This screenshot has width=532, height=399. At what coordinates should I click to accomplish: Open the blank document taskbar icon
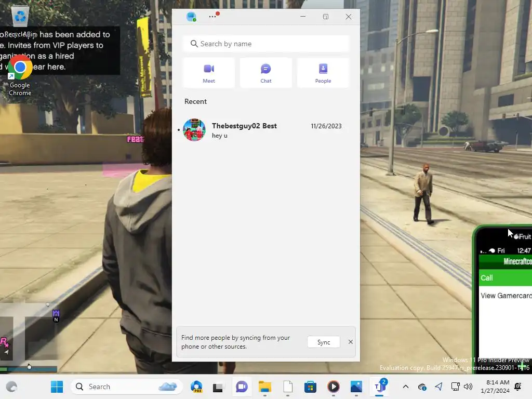tap(288, 387)
